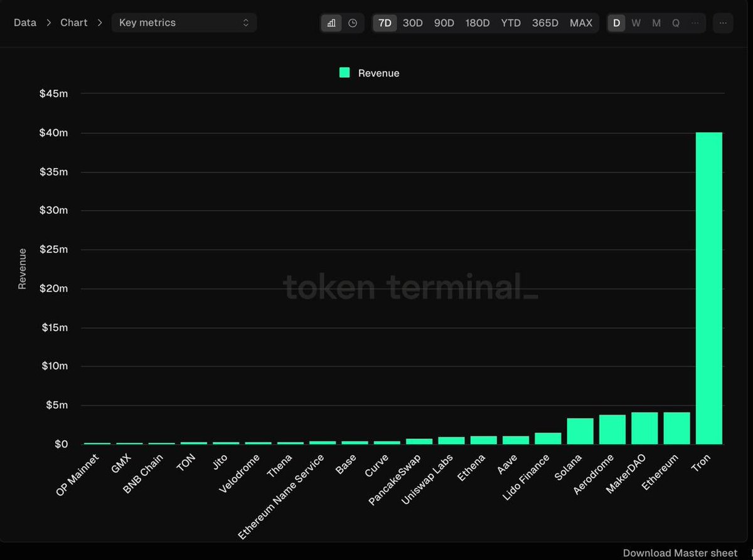Click the vertical Revenue axis title
The height and width of the screenshot is (560, 753).
[x=22, y=268]
